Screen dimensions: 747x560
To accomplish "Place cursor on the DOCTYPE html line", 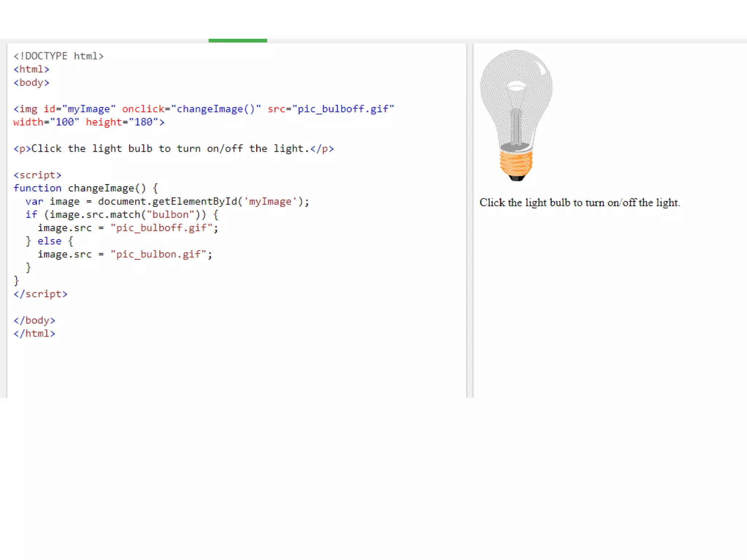I will tap(58, 56).
